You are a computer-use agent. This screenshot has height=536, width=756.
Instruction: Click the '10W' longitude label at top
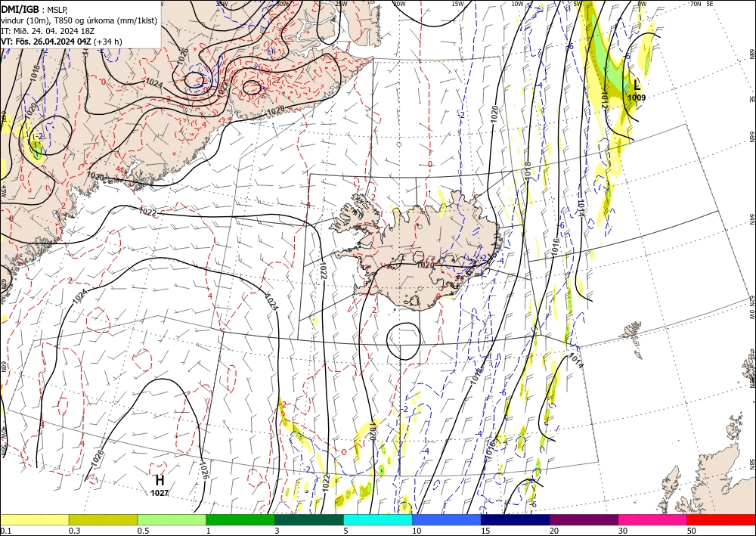pos(517,4)
